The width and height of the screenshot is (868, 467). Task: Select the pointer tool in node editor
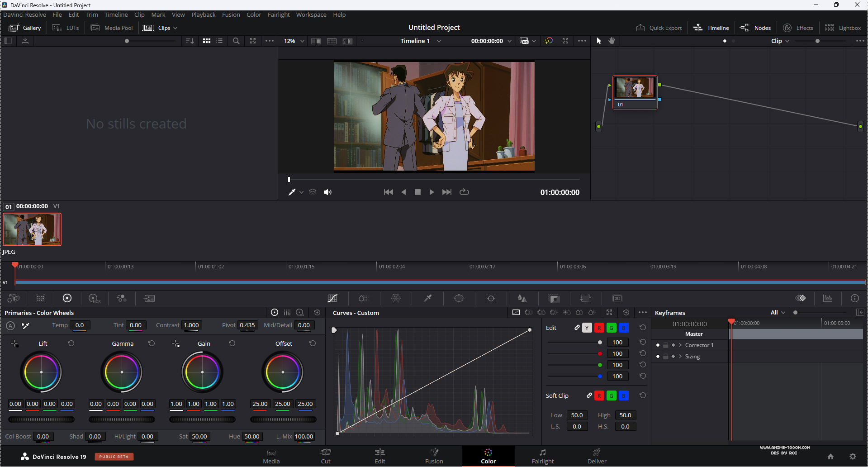pos(599,41)
